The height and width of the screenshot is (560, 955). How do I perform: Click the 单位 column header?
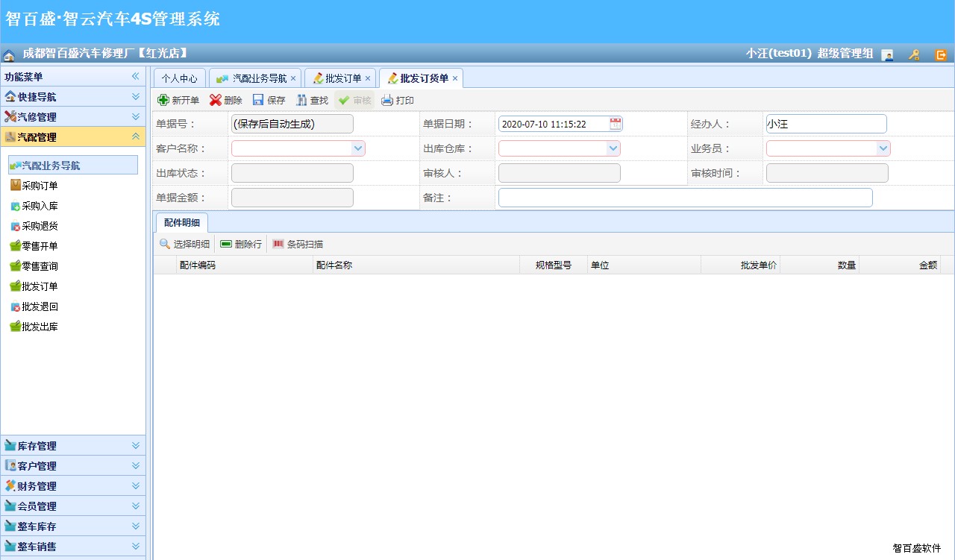coord(644,265)
